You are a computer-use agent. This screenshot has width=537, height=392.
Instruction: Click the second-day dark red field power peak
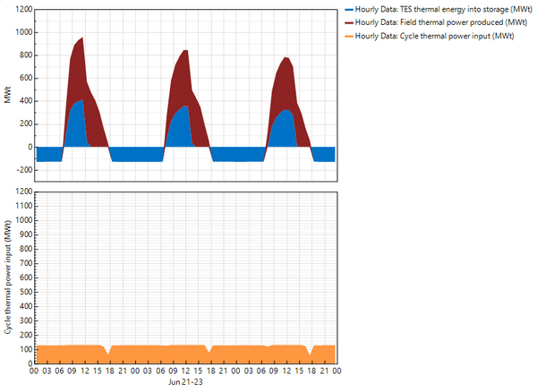tap(184, 53)
